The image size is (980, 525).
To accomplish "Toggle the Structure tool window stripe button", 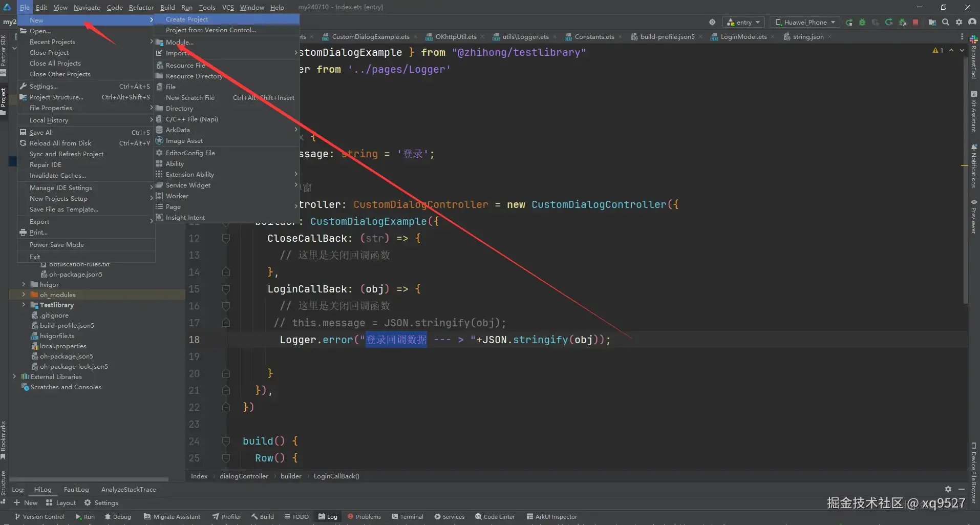I will pos(4,487).
